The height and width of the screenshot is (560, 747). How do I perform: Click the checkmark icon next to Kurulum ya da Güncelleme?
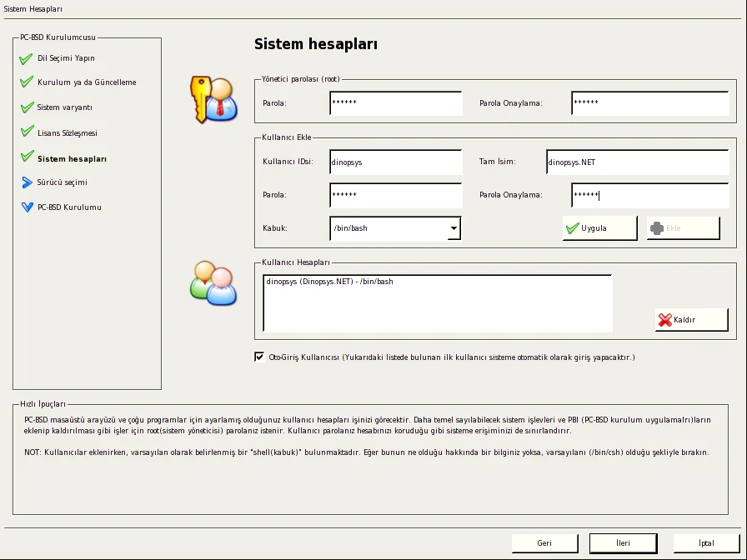click(x=27, y=82)
